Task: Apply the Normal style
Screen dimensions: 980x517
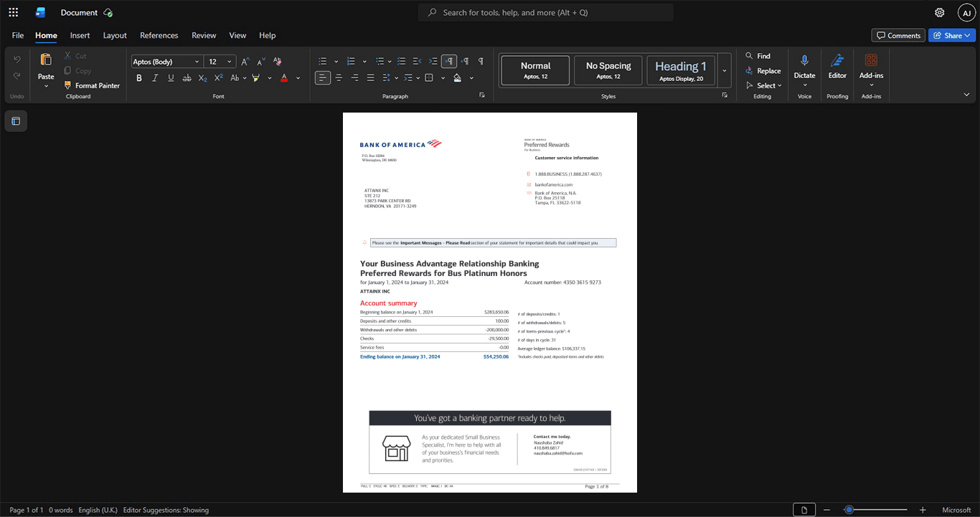Action: tap(535, 70)
